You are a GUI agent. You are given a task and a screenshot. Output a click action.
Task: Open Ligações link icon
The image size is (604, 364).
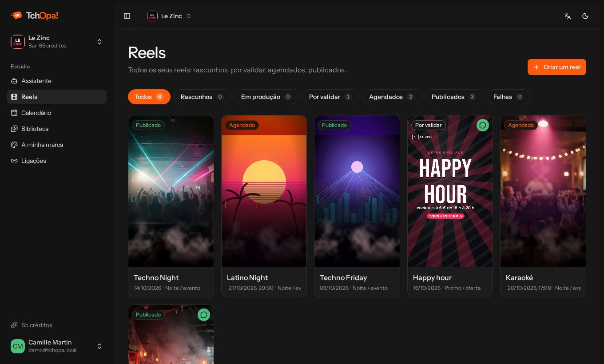point(14,161)
